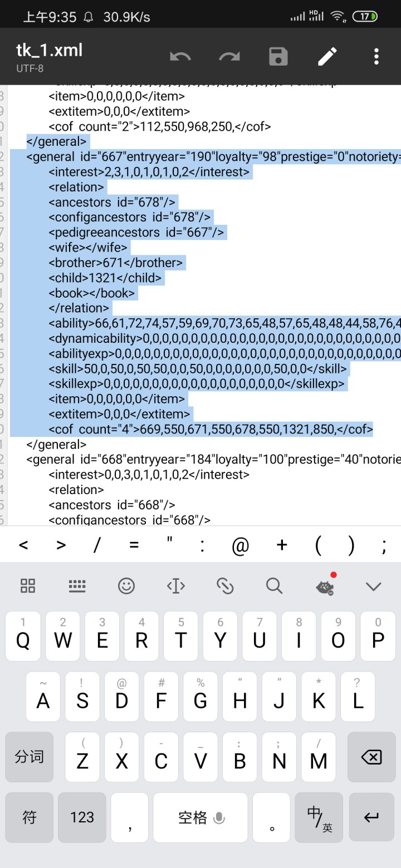Open keyboard grid menu icon
401x868 pixels.
pyautogui.click(x=28, y=585)
